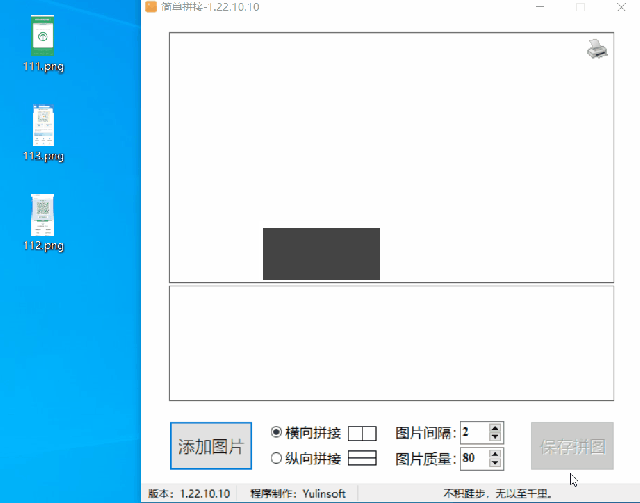This screenshot has height=503, width=640.
Task: Click the empty image list panel
Action: click(391, 343)
